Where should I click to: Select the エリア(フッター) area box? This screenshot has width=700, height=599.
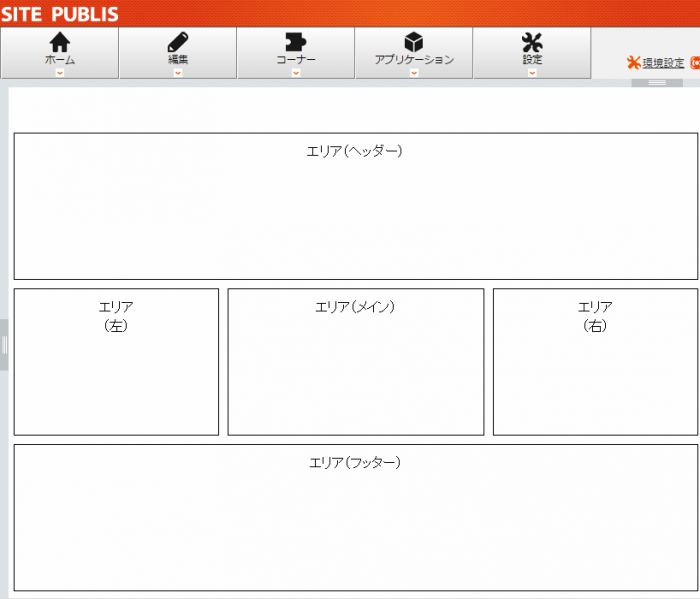pos(356,518)
